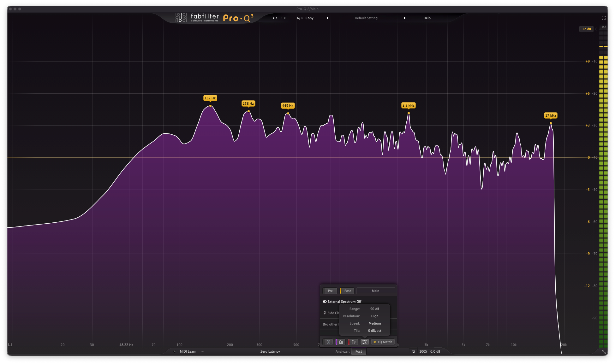Click the 445 Hz peak label

(x=288, y=106)
